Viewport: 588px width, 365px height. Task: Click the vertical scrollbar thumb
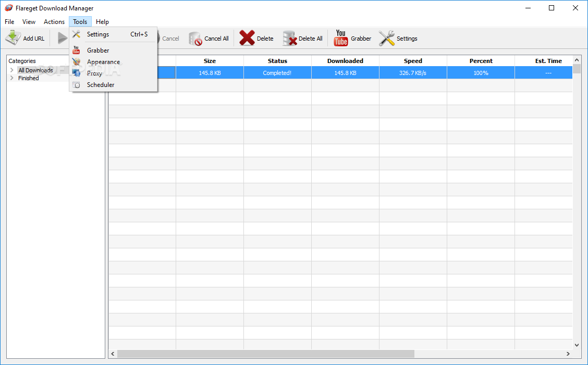[x=577, y=69]
